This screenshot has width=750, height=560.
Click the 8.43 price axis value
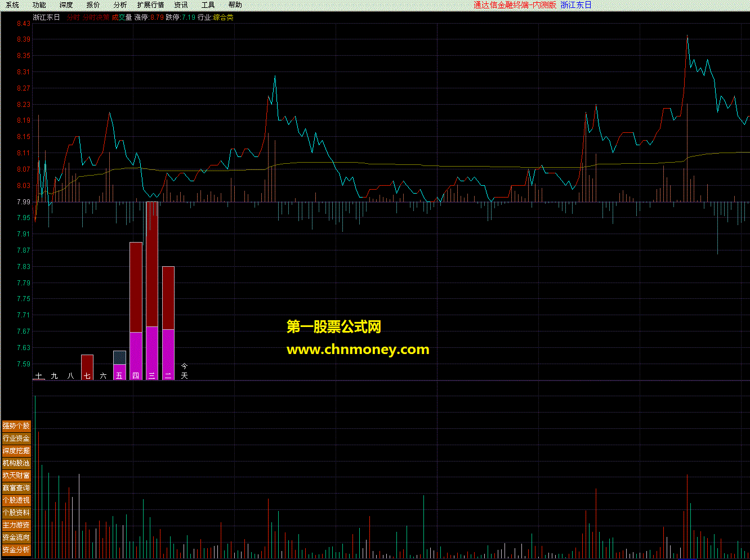tap(24, 24)
